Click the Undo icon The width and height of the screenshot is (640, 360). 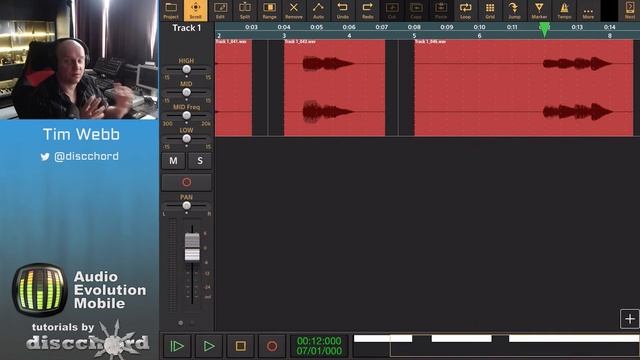tap(343, 10)
